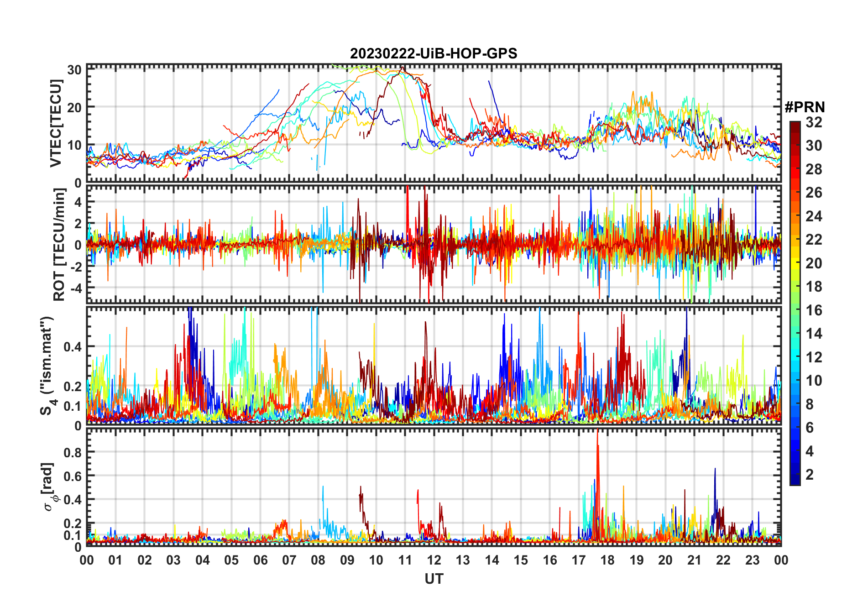Viewport: 868px width, 607px height.
Task: Select colorbar tick label "32"
Action: (814, 122)
